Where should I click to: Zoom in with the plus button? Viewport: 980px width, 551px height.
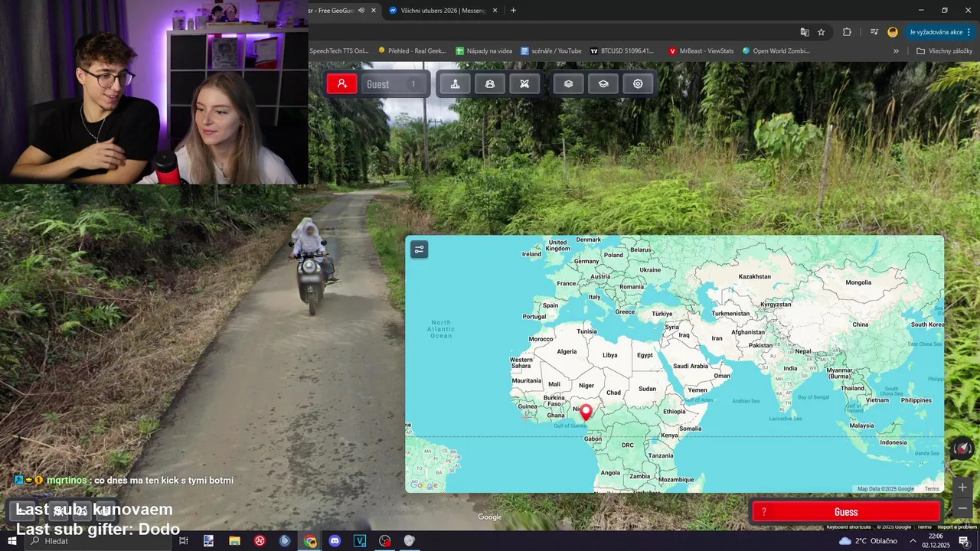(962, 487)
